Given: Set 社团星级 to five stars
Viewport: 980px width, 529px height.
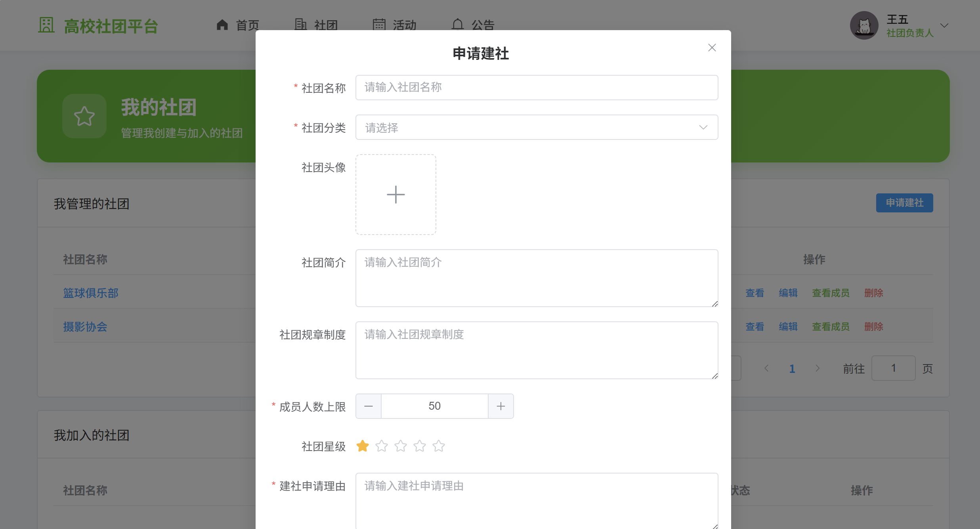Looking at the screenshot, I should click(x=439, y=446).
